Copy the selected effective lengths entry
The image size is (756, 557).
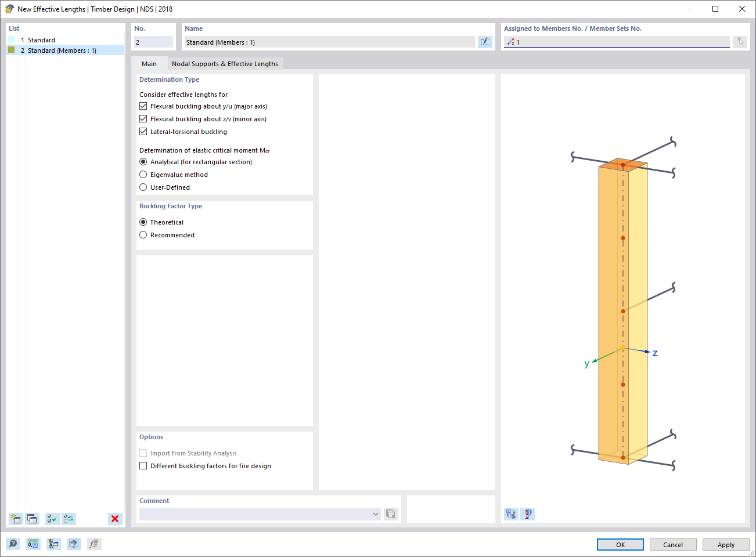click(32, 518)
